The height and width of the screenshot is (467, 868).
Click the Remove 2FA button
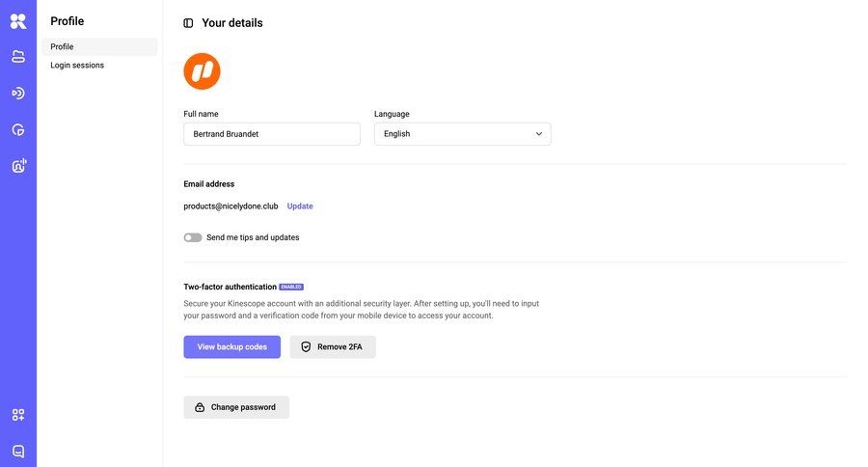333,347
